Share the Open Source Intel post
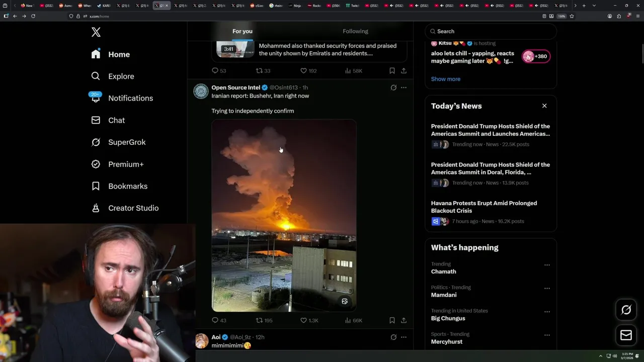644x362 pixels. 404,320
